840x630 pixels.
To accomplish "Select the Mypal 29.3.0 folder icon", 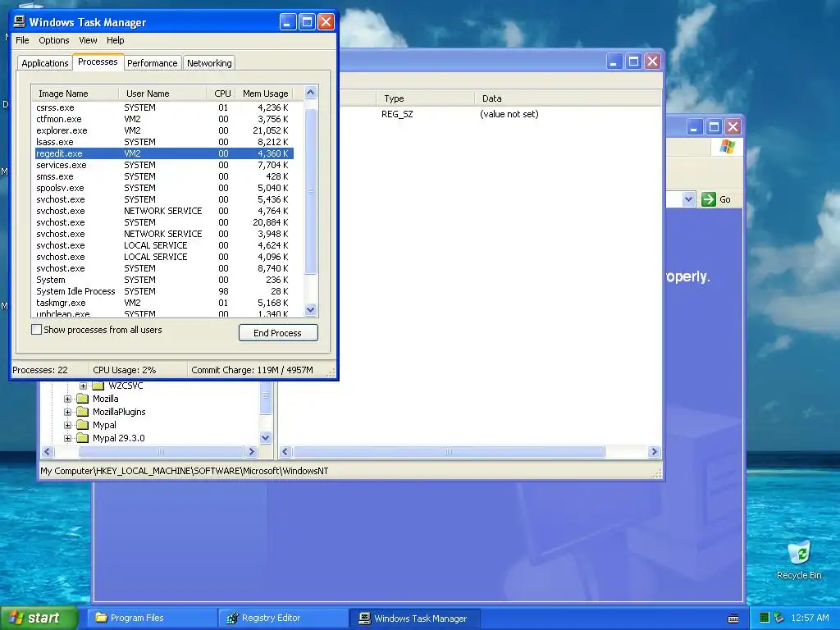I will pyautogui.click(x=82, y=438).
